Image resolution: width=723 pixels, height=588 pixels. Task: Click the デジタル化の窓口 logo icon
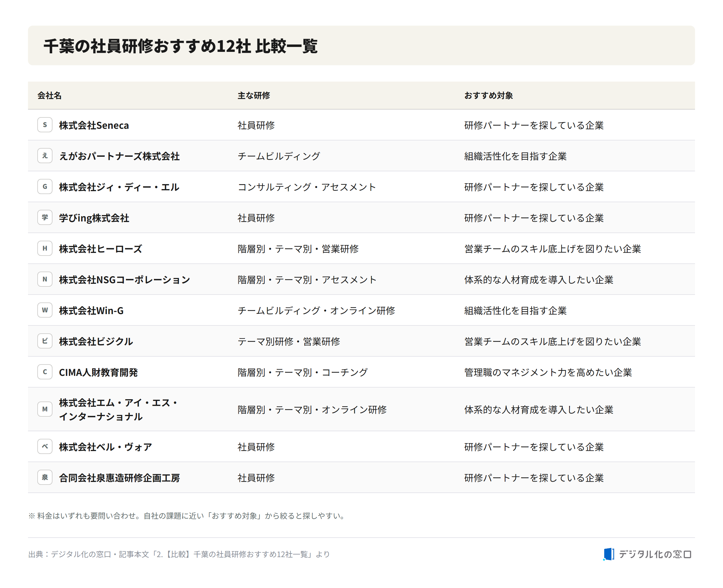pos(608,554)
